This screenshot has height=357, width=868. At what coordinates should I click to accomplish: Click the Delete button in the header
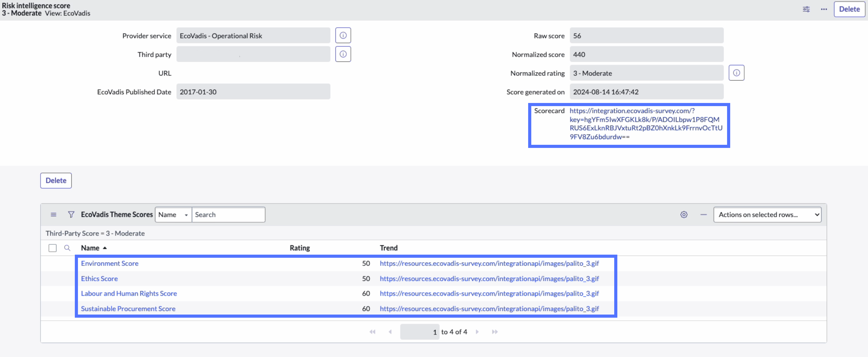[x=849, y=9]
